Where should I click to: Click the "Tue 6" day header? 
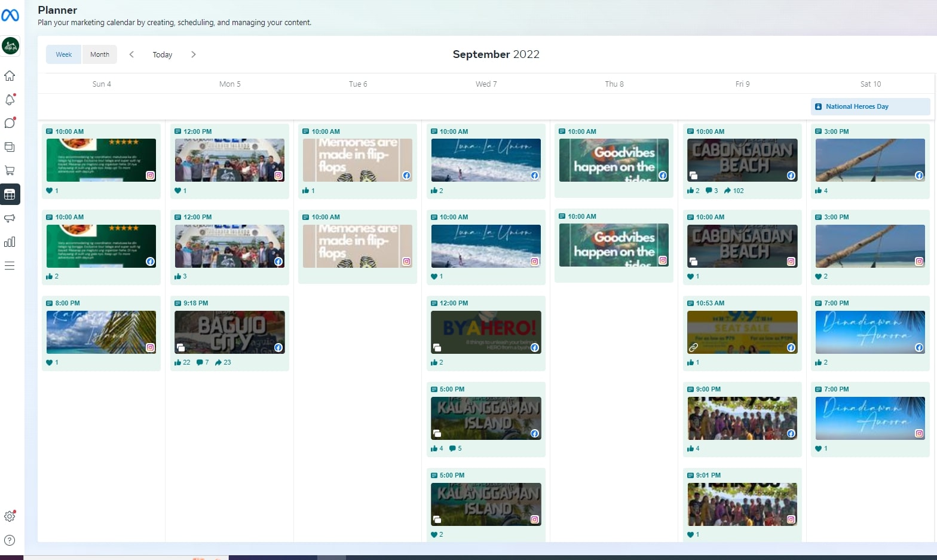(x=358, y=84)
